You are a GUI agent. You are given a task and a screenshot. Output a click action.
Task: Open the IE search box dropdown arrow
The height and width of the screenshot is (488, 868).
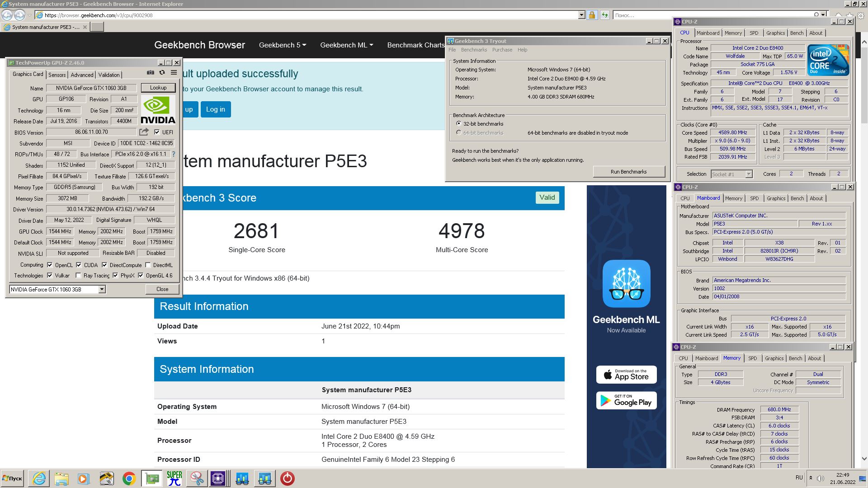click(823, 15)
